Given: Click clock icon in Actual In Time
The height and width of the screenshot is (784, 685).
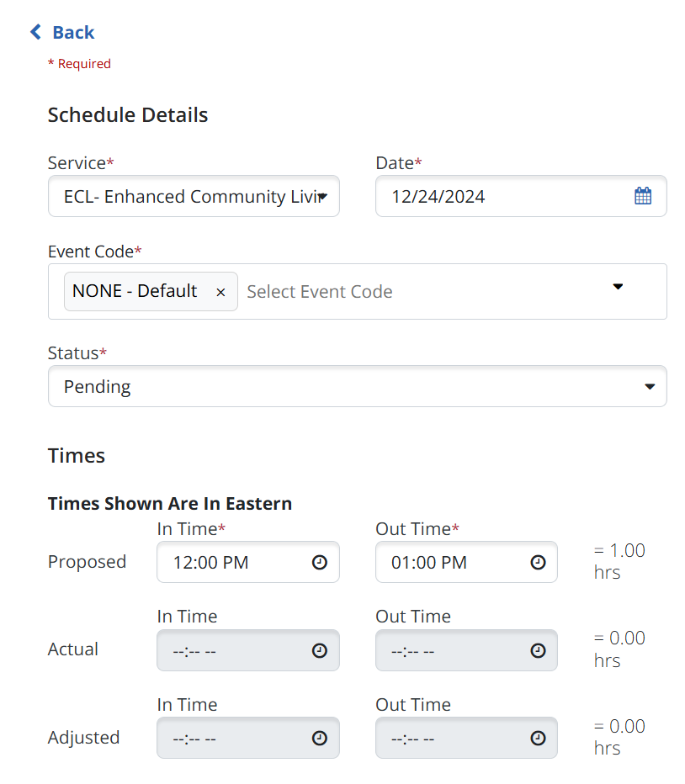Looking at the screenshot, I should 320,650.
